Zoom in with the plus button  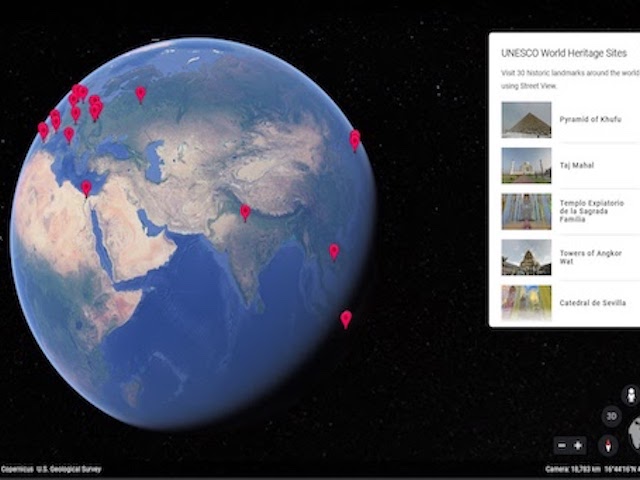point(578,445)
